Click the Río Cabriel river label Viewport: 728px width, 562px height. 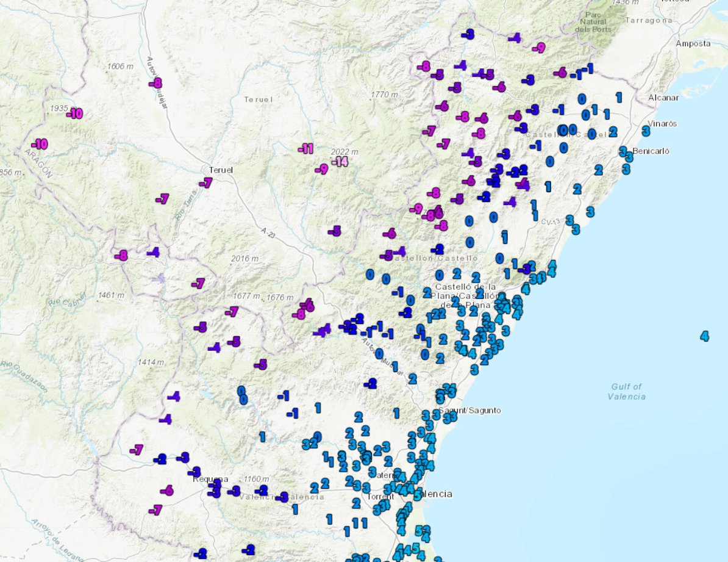(67, 300)
